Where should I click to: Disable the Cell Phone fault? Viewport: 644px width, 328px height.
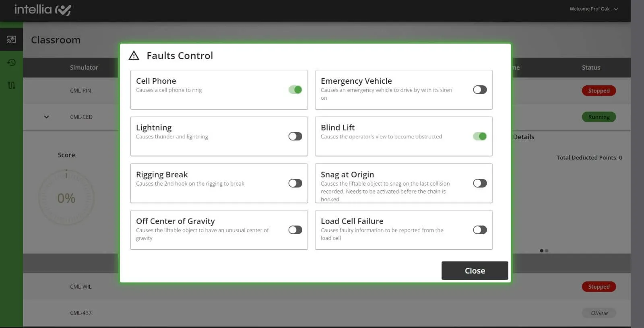(295, 89)
